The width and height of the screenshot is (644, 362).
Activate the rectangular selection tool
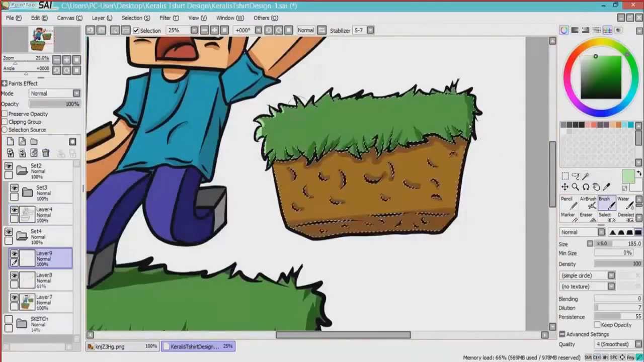(x=565, y=176)
